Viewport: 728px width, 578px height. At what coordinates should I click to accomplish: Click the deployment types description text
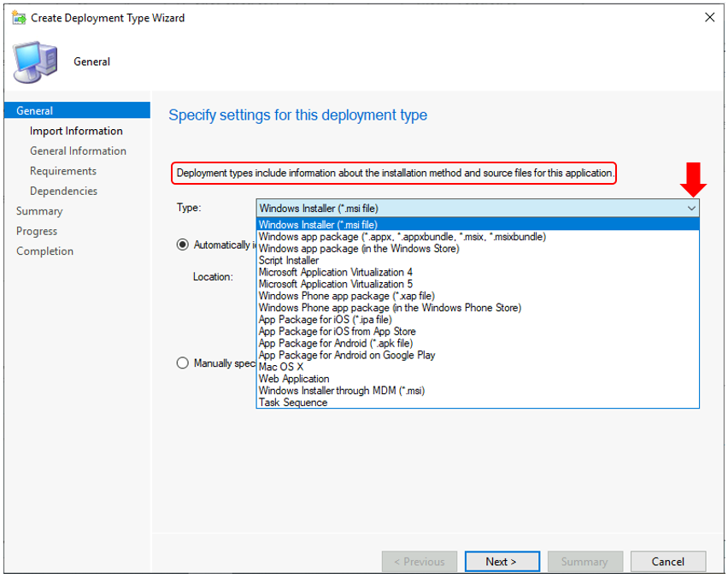coord(395,174)
